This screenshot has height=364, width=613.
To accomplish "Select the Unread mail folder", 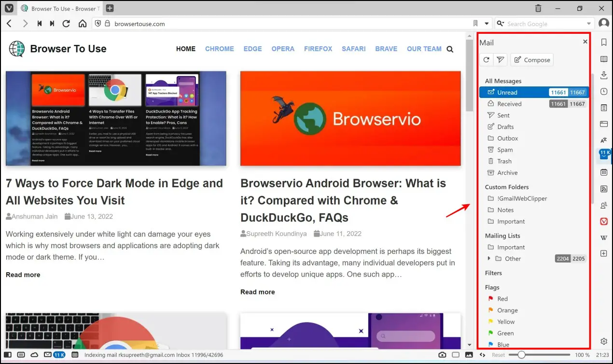I will point(534,92).
